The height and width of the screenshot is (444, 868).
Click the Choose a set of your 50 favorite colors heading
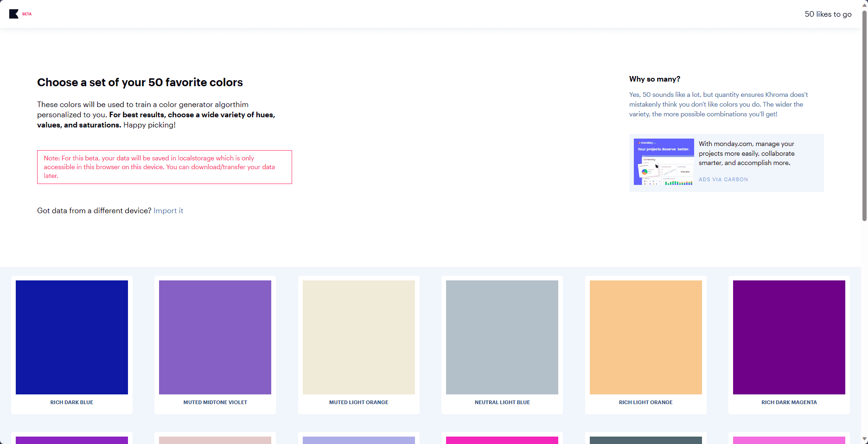[x=140, y=82]
